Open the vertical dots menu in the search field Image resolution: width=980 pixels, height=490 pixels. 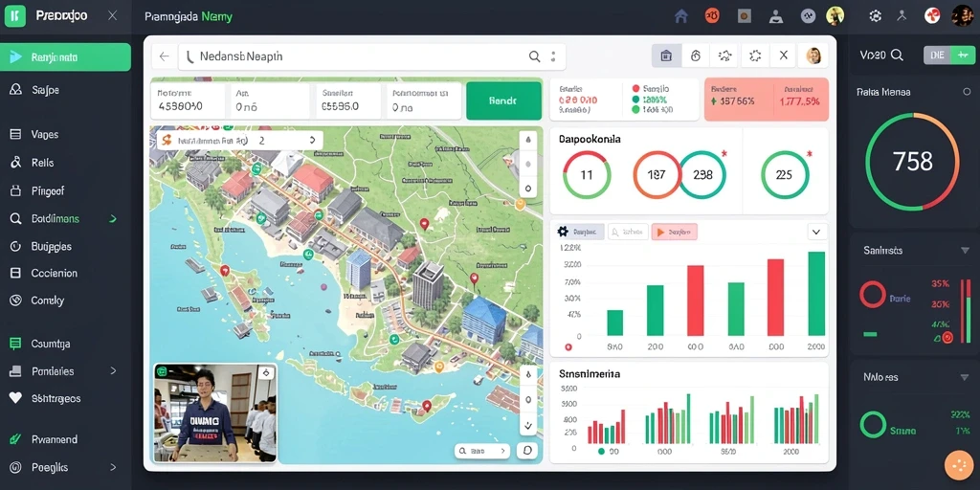pos(553,56)
